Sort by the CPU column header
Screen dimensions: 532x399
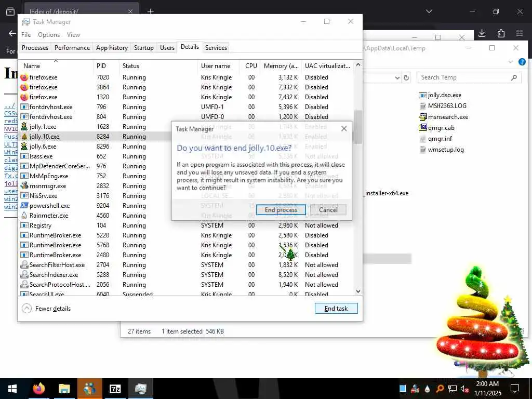[250, 66]
